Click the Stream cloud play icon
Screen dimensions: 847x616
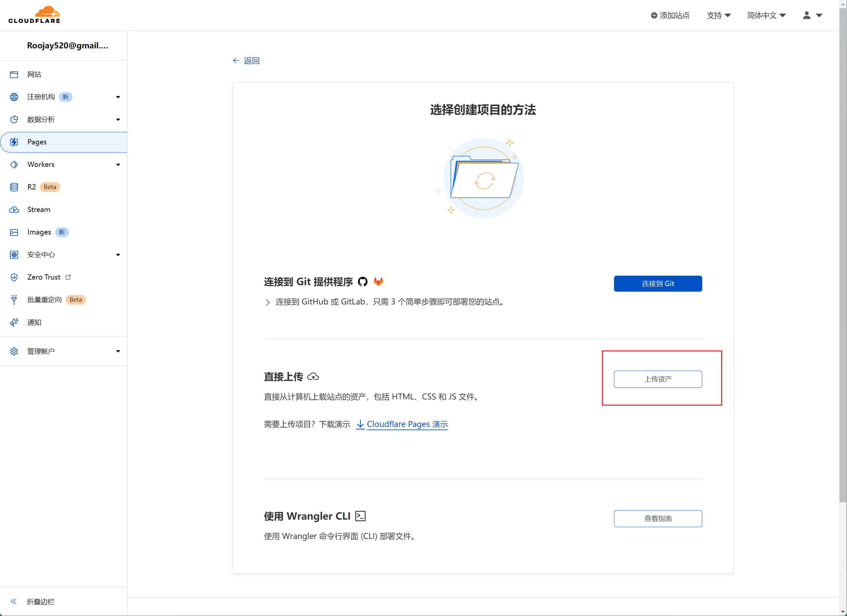(14, 209)
